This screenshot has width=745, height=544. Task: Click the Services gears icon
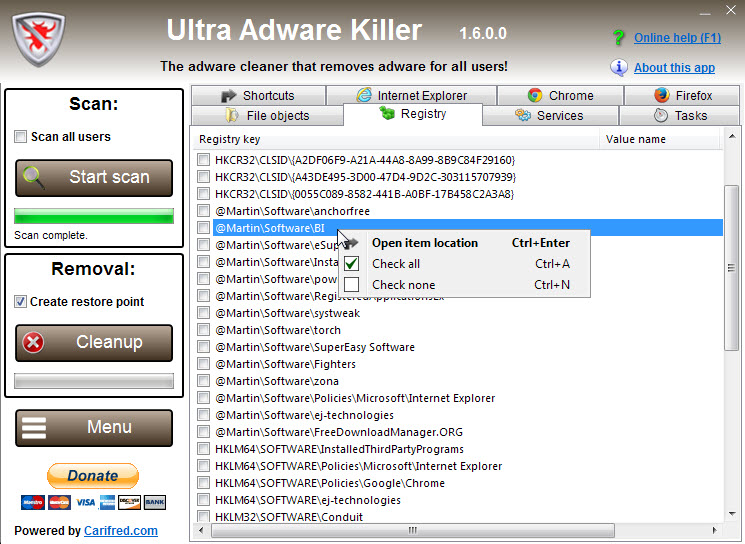click(523, 115)
